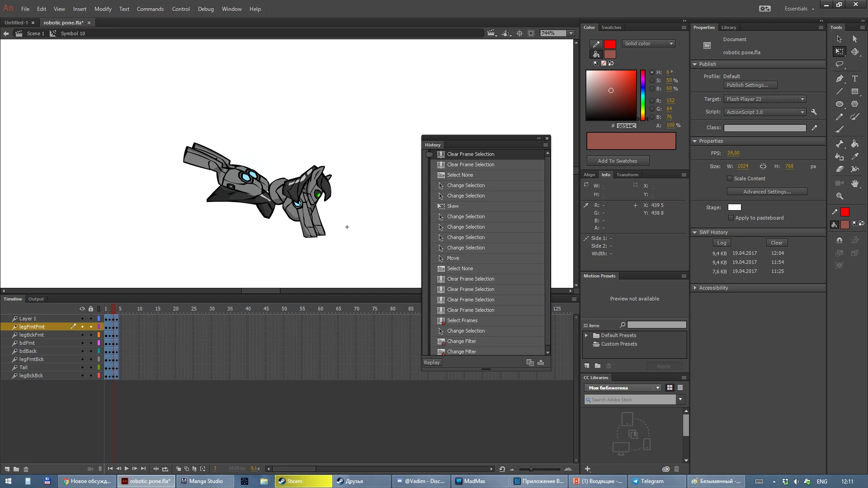The width and height of the screenshot is (868, 488).
Task: Select the H hue radio button
Action: click(x=652, y=72)
